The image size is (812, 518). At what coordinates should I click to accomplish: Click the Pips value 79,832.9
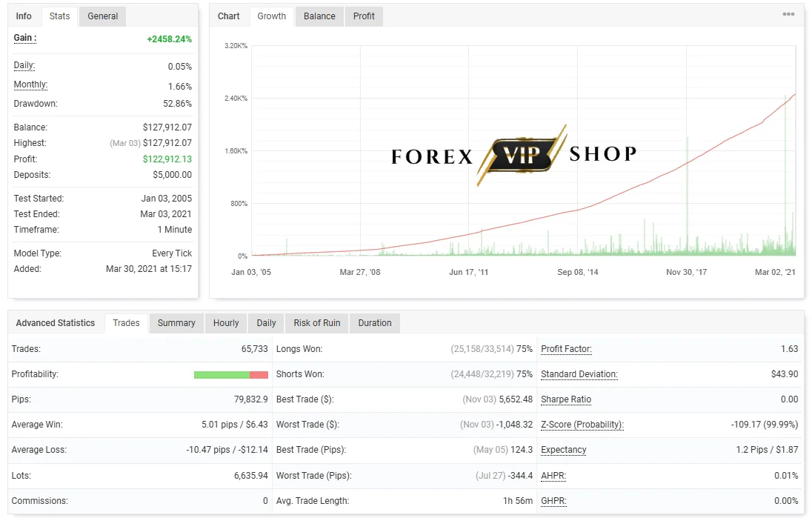250,399
